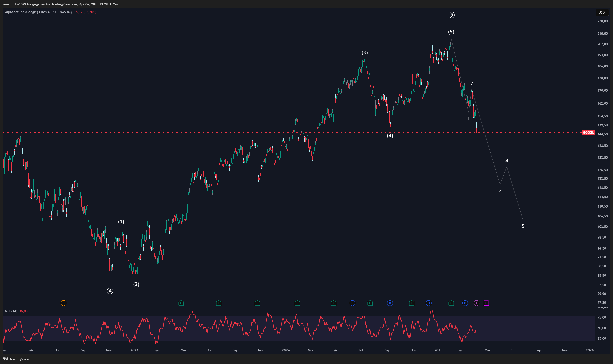Screen dimensions: 613x364
Task: Click the green E earnings marker below 2025 peak
Action: click(451, 303)
